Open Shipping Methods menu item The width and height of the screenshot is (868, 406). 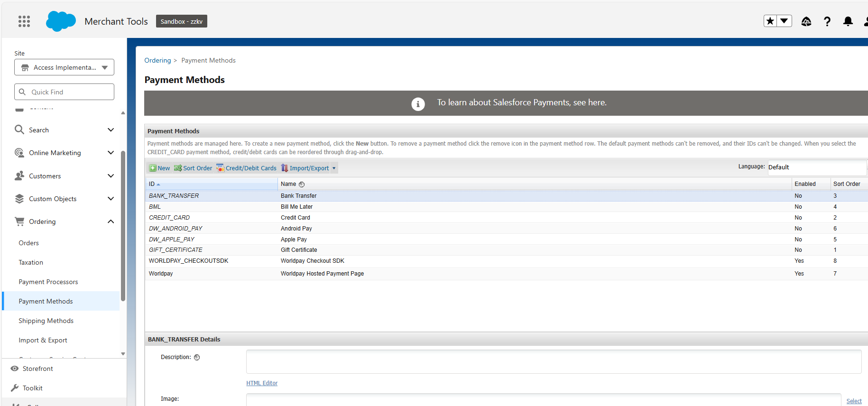[x=46, y=321]
